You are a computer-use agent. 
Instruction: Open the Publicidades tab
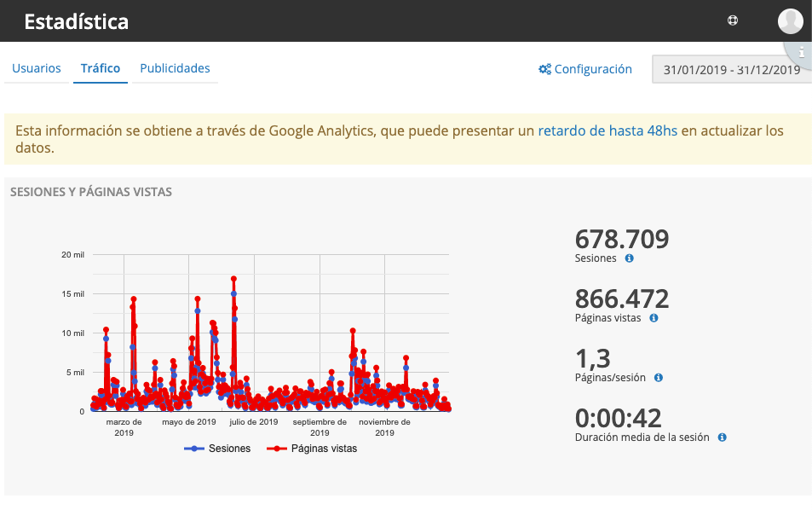pyautogui.click(x=175, y=68)
